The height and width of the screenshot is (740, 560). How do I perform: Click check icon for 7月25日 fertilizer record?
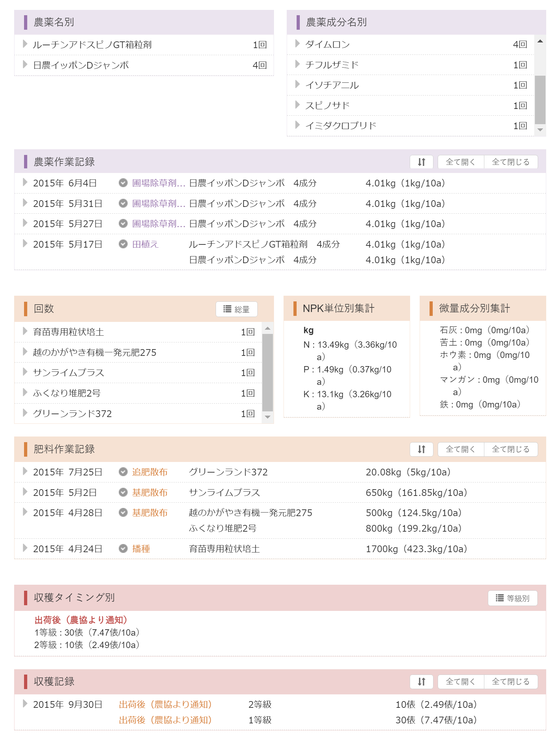[123, 472]
